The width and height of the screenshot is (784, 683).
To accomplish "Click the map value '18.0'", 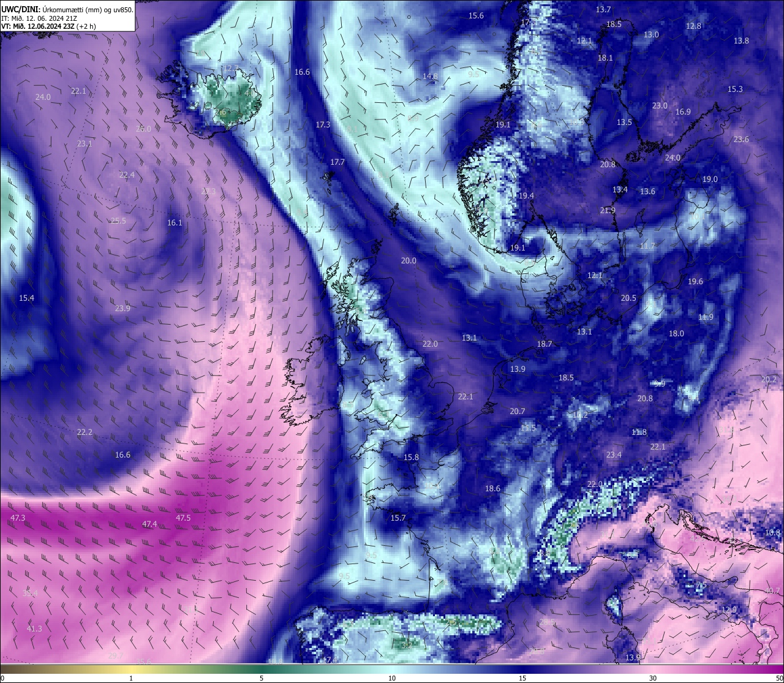I will pos(676,334).
